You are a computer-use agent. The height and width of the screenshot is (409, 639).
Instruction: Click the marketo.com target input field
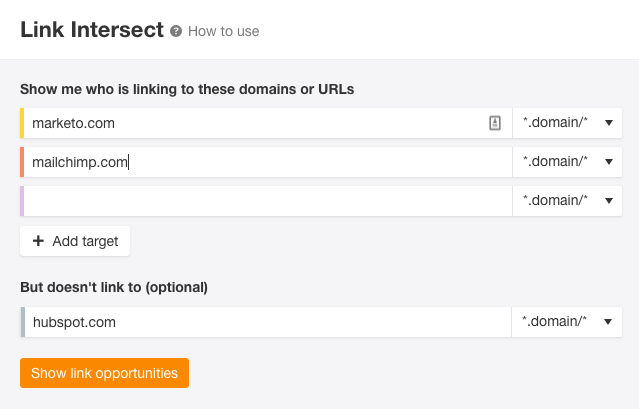pyautogui.click(x=268, y=123)
